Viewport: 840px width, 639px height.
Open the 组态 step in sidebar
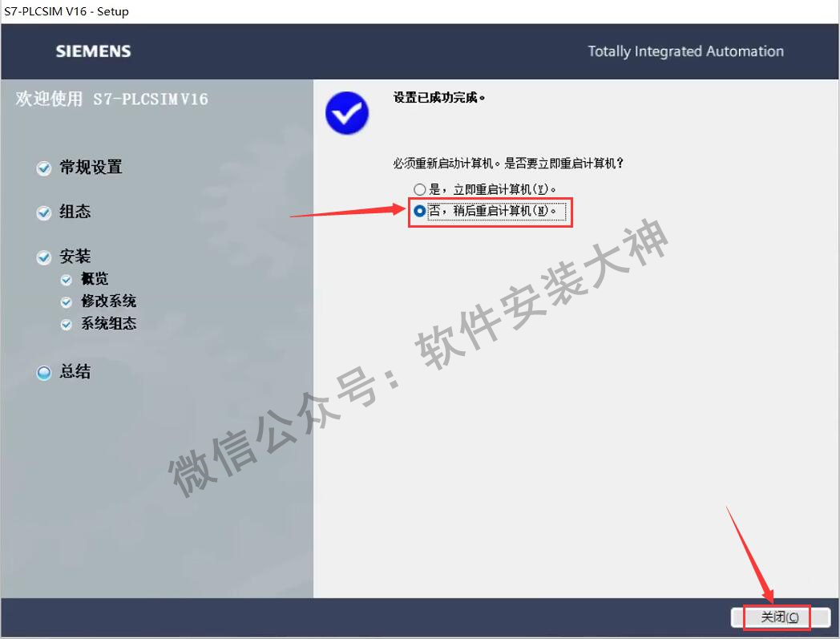(75, 212)
